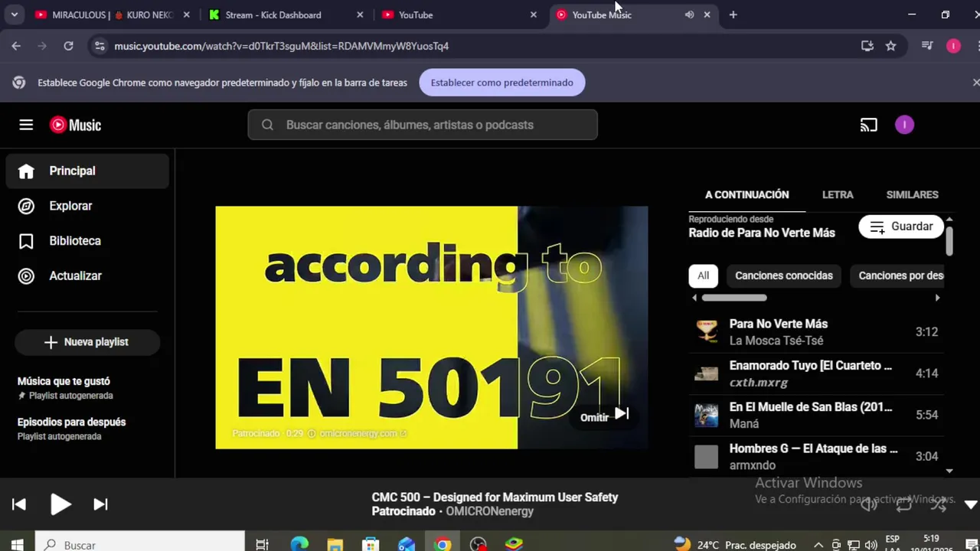Dismiss the default browser info bar
The height and width of the screenshot is (551, 980).
975,82
